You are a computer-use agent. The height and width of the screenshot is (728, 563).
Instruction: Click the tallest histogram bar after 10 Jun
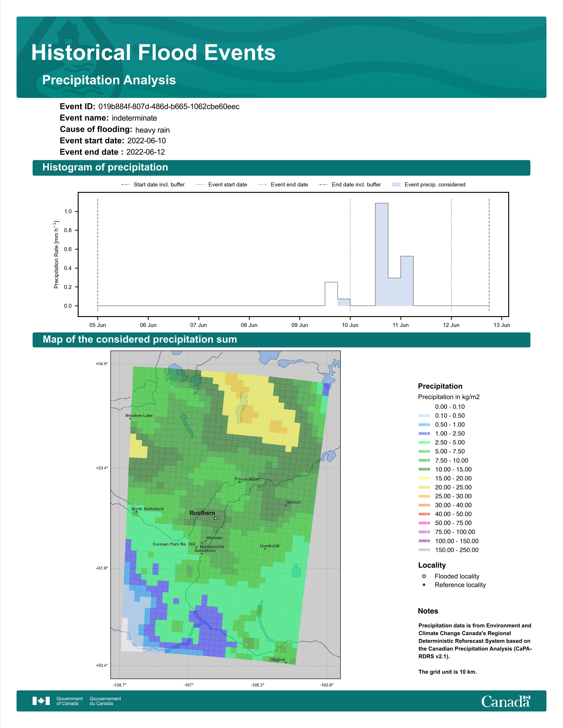click(x=382, y=254)
